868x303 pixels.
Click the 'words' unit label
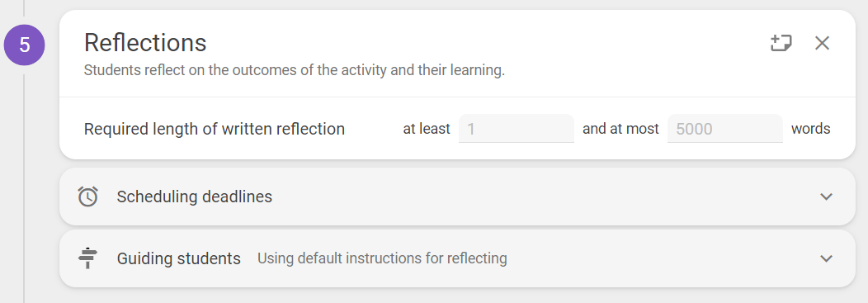(x=810, y=129)
